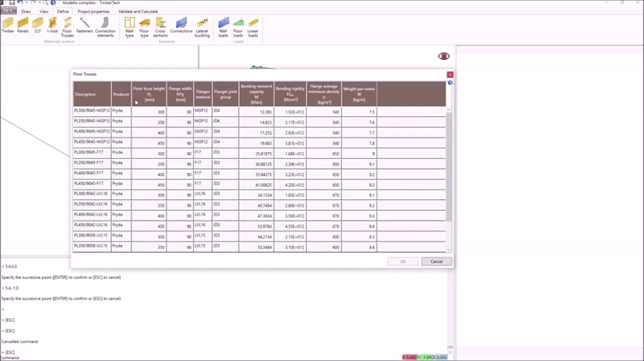Click the Panels material icon
Screen dimensions: 644x361
[22, 24]
